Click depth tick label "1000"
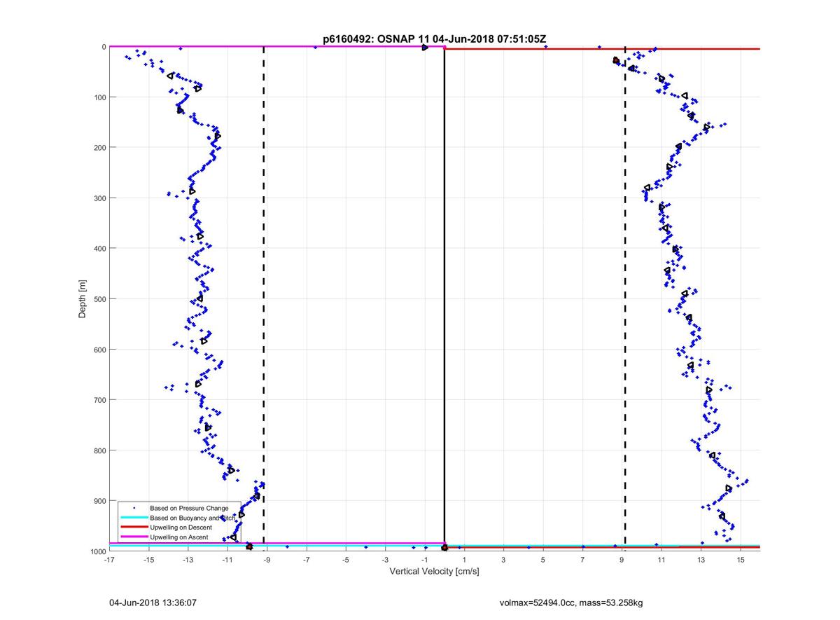This screenshot has height=620, width=840. click(x=97, y=551)
